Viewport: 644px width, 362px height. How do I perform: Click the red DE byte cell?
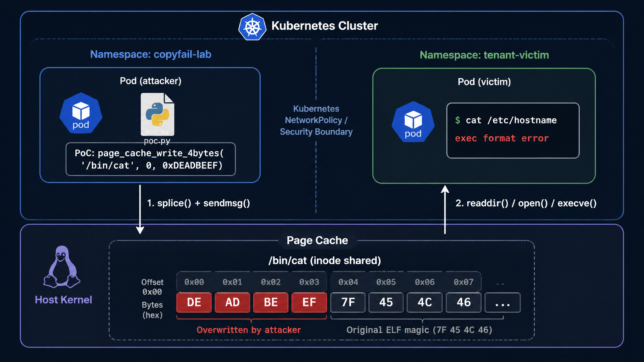(194, 302)
